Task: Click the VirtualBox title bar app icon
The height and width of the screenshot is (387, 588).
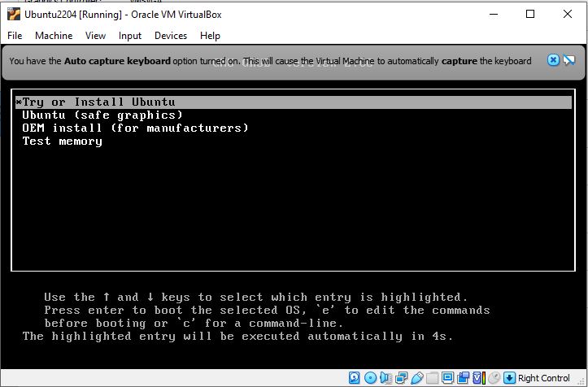Action: (x=14, y=15)
